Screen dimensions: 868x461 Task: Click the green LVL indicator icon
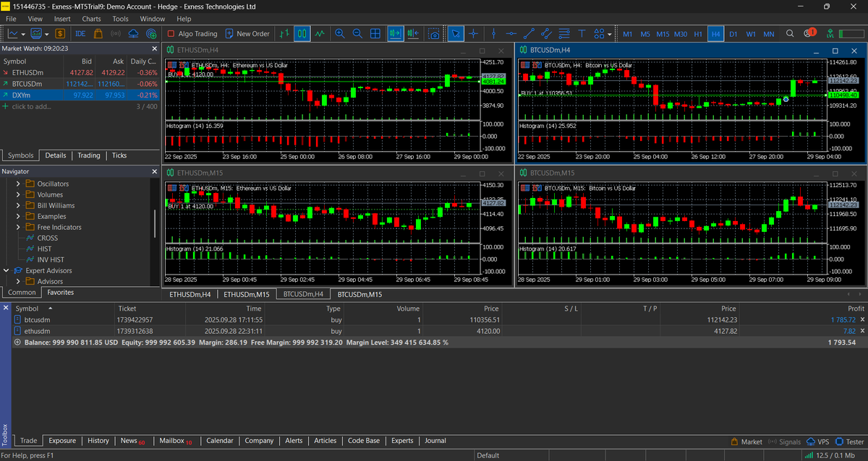click(x=830, y=33)
